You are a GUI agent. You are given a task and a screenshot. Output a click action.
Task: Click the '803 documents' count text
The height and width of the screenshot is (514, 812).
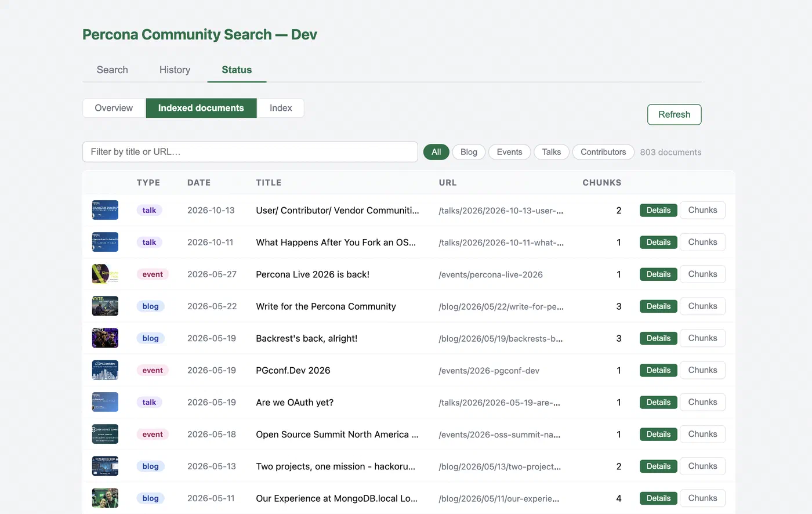[670, 152]
